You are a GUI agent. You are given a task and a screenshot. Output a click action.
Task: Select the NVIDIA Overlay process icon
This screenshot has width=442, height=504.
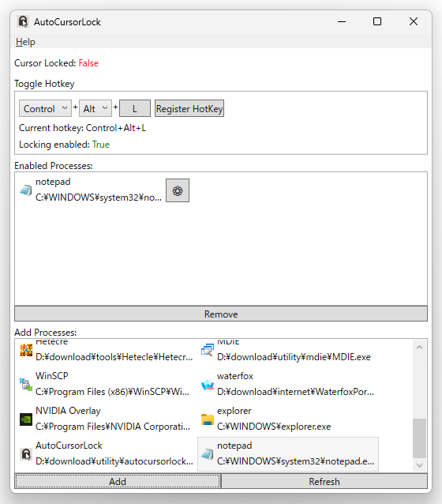tap(26, 419)
